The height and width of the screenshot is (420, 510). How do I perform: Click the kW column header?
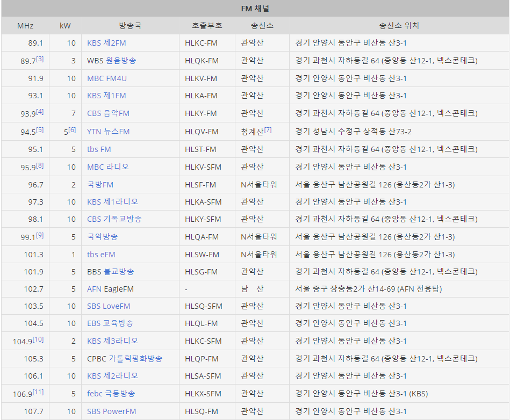click(65, 26)
